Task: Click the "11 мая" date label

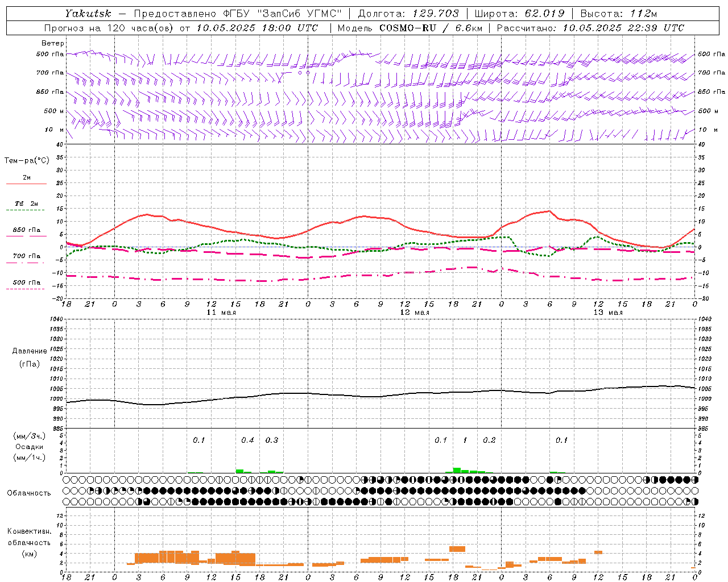Action: pos(221,313)
